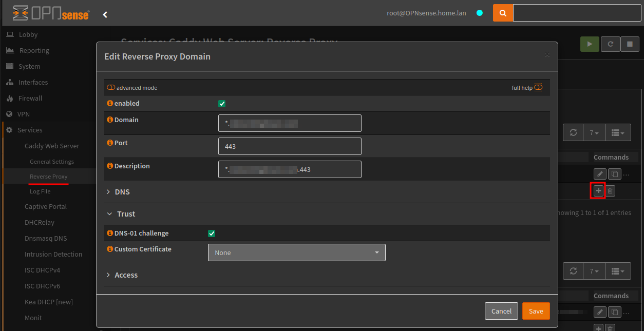Open ISC DHCPv6 service
Viewport: 644px width, 331px height.
pyautogui.click(x=43, y=286)
